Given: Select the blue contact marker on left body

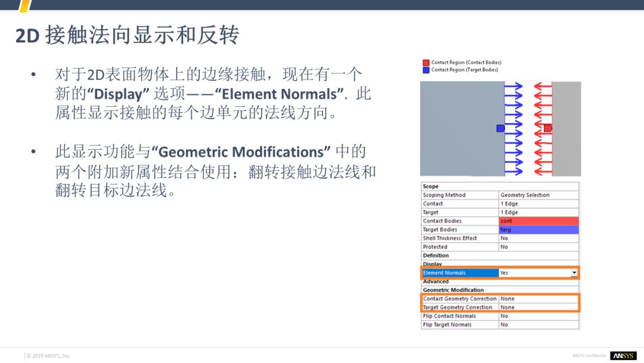Looking at the screenshot, I should click(x=500, y=128).
